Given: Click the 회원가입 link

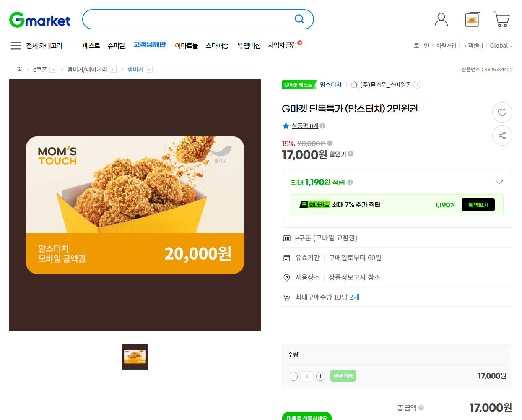Looking at the screenshot, I should coord(446,45).
